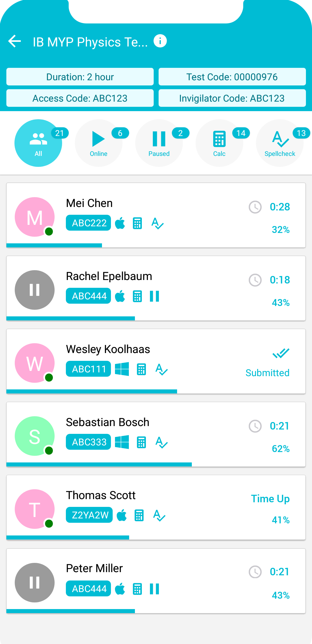Click Wesley Koolhaas's Windows platform icon
This screenshot has height=644, width=312.
click(122, 369)
